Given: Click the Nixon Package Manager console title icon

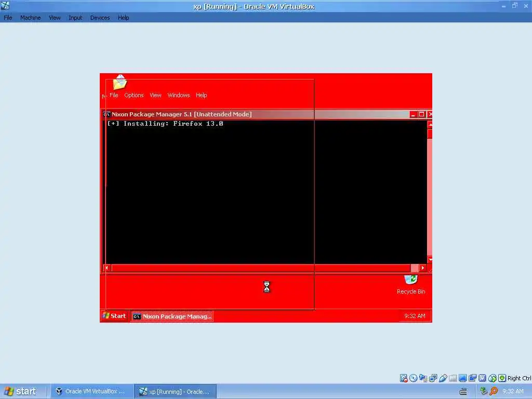Looking at the screenshot, I should coord(107,114).
